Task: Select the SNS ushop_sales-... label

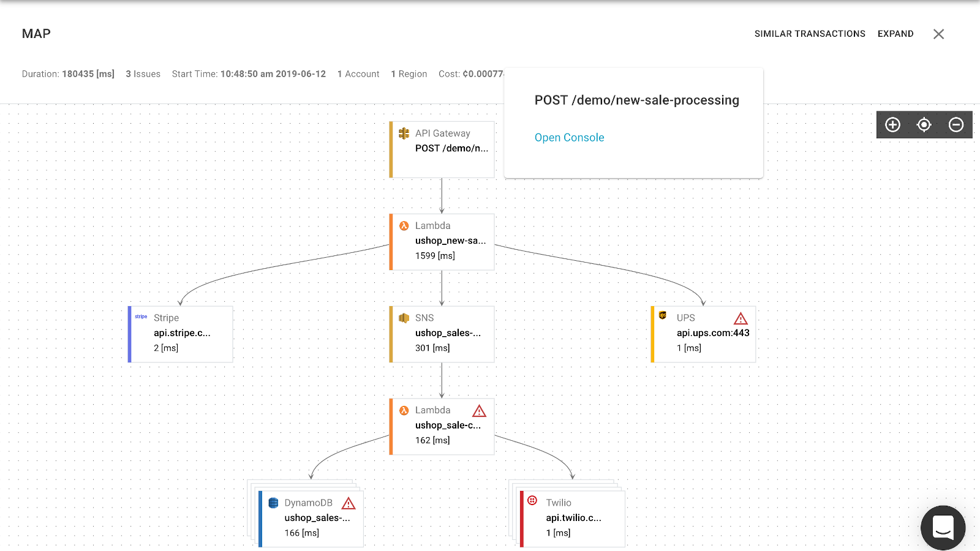Action: pyautogui.click(x=448, y=333)
